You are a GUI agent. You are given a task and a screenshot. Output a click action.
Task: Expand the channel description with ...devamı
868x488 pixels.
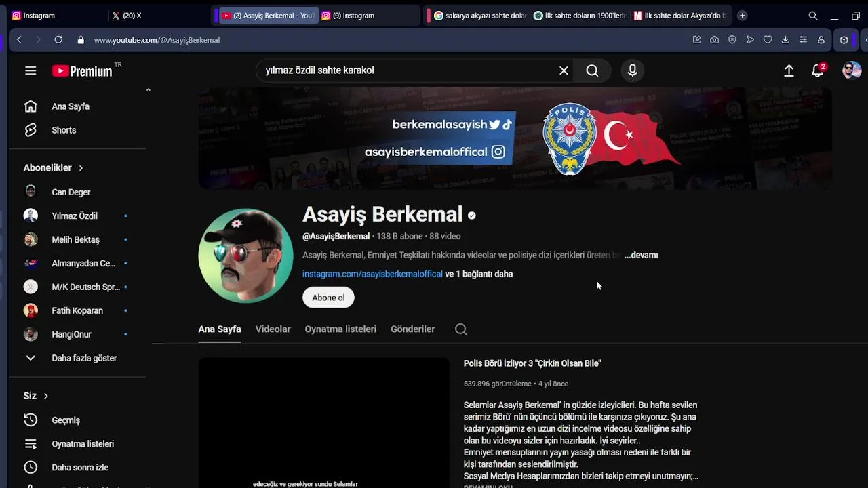pyautogui.click(x=641, y=256)
